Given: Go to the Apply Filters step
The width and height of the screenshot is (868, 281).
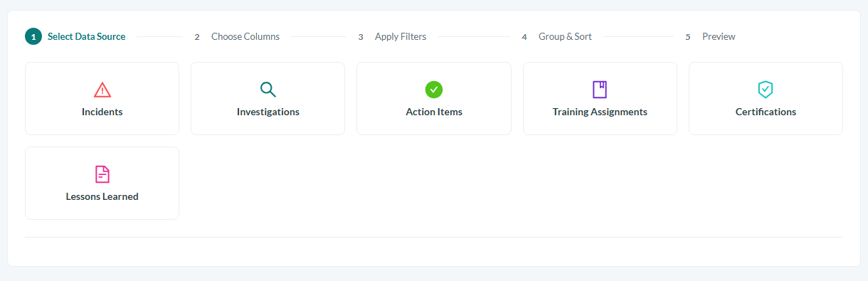Looking at the screenshot, I should click(401, 36).
